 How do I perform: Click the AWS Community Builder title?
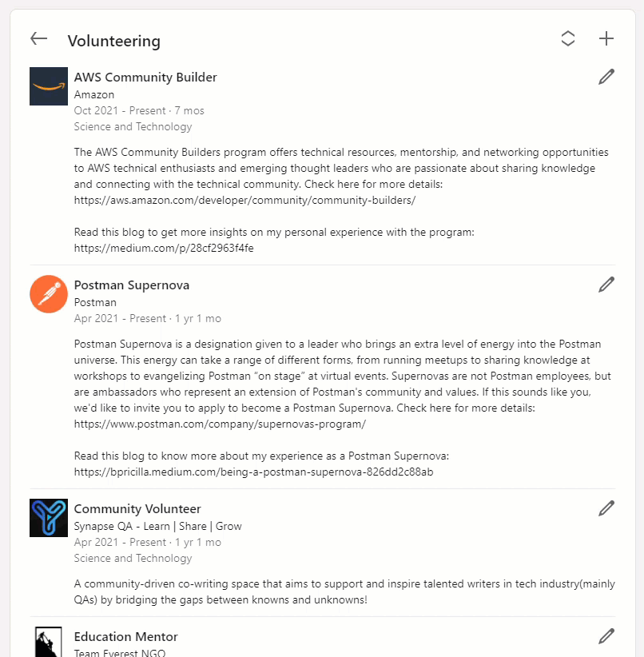(x=145, y=78)
